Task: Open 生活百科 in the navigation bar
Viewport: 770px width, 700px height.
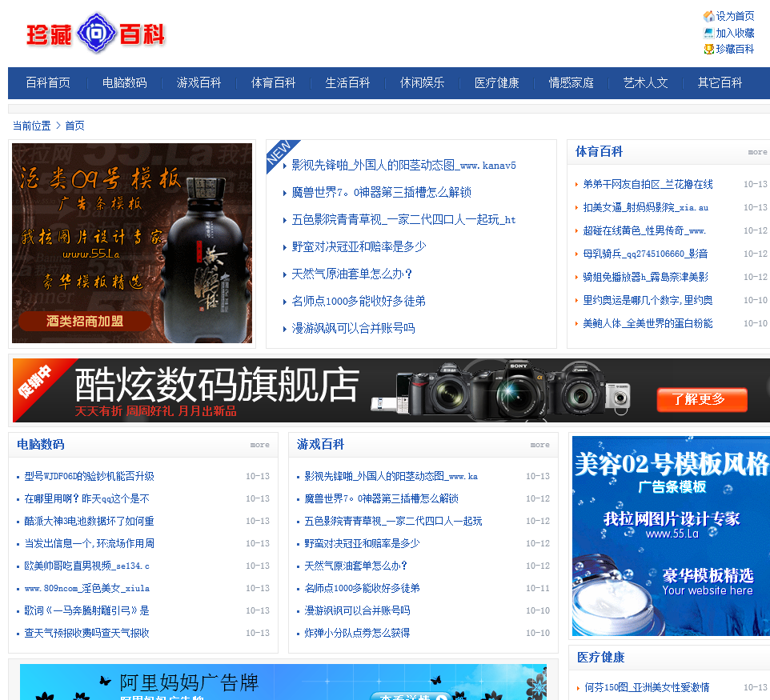Action: click(x=347, y=83)
